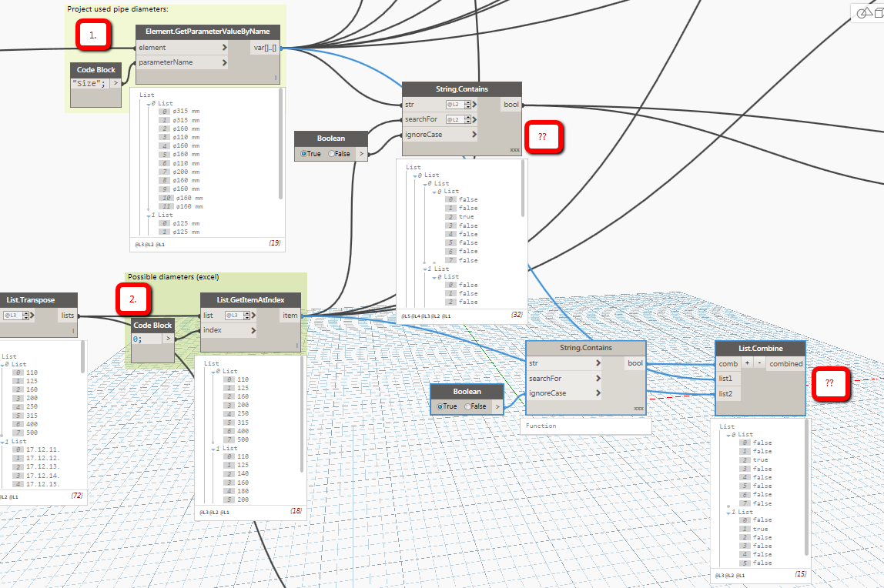Screen dimensions: 884x588
Task: Click the geometry preview icon in top-right toolbar
Action: pos(863,13)
